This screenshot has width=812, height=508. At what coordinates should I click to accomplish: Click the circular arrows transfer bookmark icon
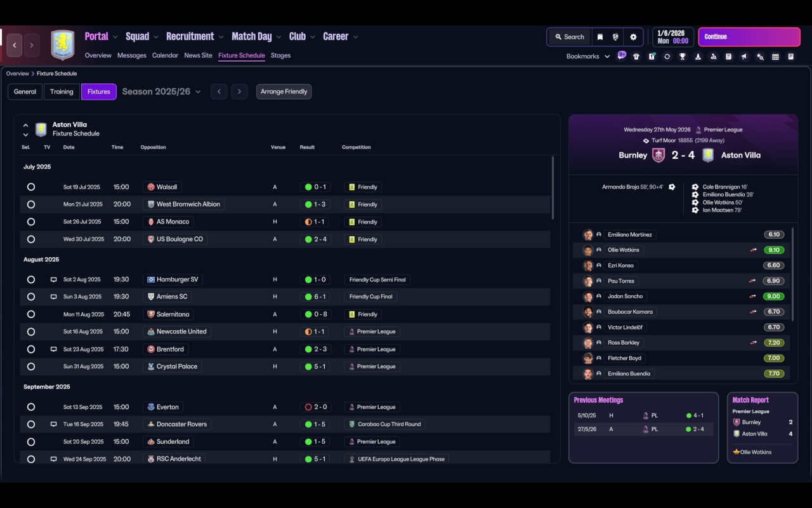(x=667, y=57)
